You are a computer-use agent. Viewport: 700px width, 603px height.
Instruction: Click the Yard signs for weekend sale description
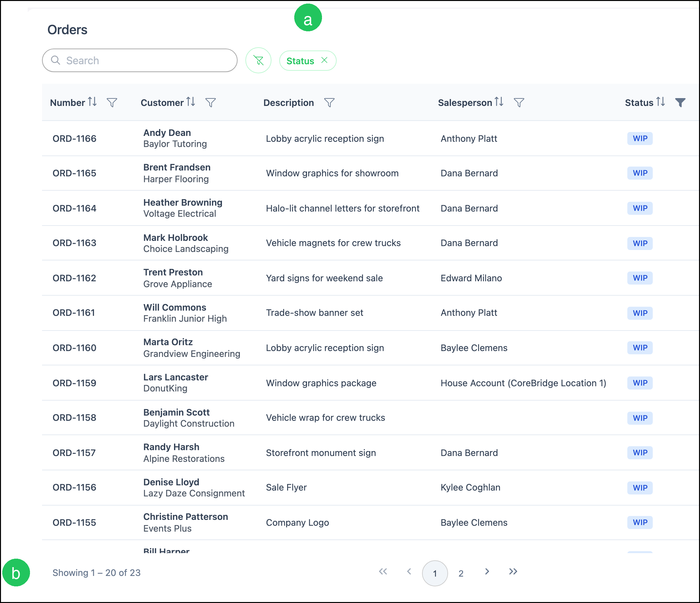point(324,278)
